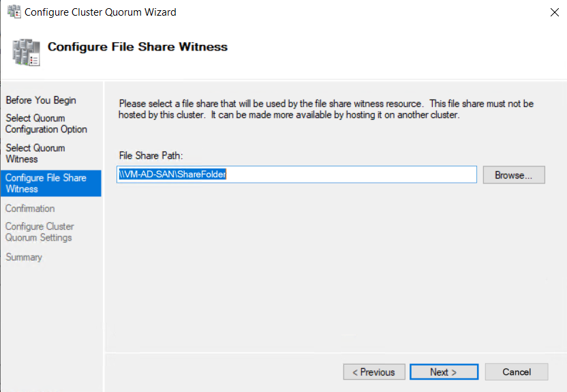Cancel the quorum wizard
The width and height of the screenshot is (567, 392).
[517, 372]
